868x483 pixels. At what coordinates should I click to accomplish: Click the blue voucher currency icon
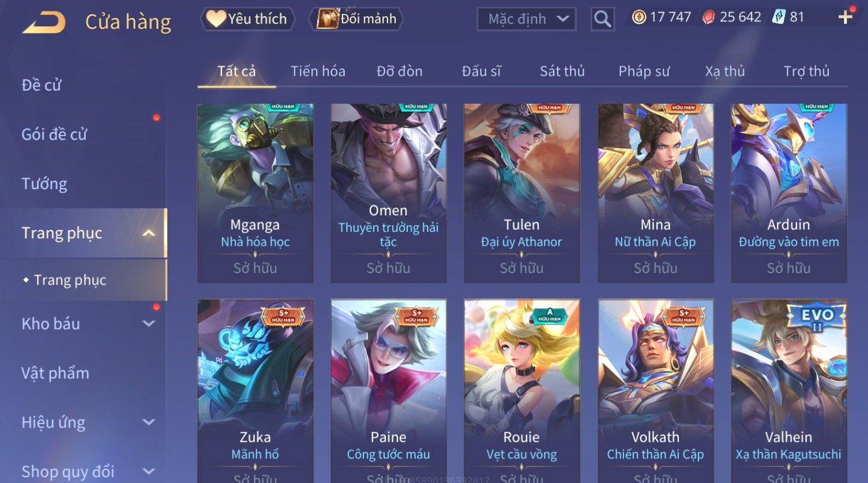point(779,17)
